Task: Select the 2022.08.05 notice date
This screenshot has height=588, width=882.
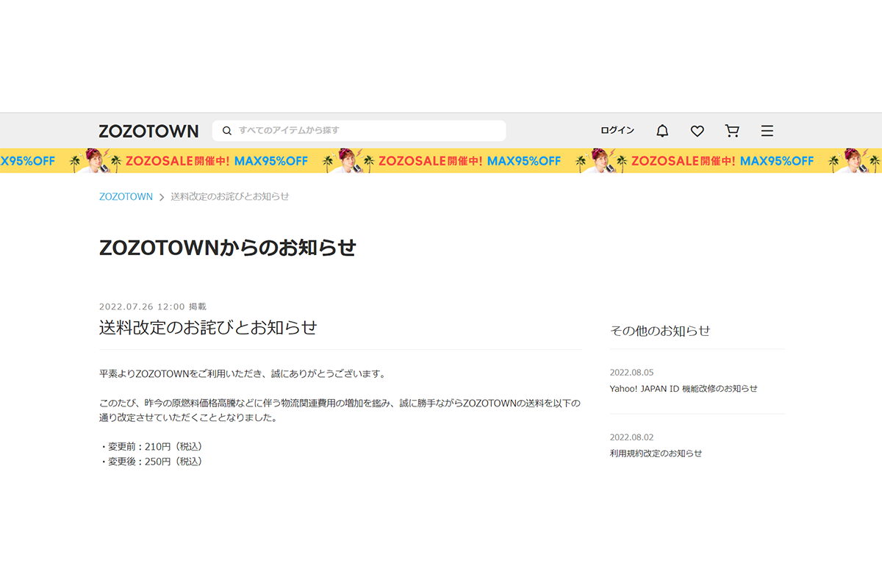Action: (x=631, y=373)
